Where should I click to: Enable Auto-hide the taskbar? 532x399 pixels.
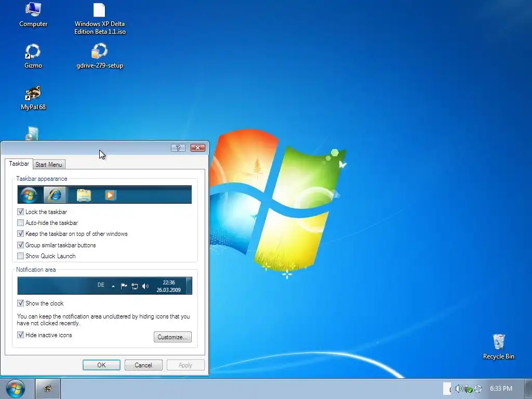20,222
